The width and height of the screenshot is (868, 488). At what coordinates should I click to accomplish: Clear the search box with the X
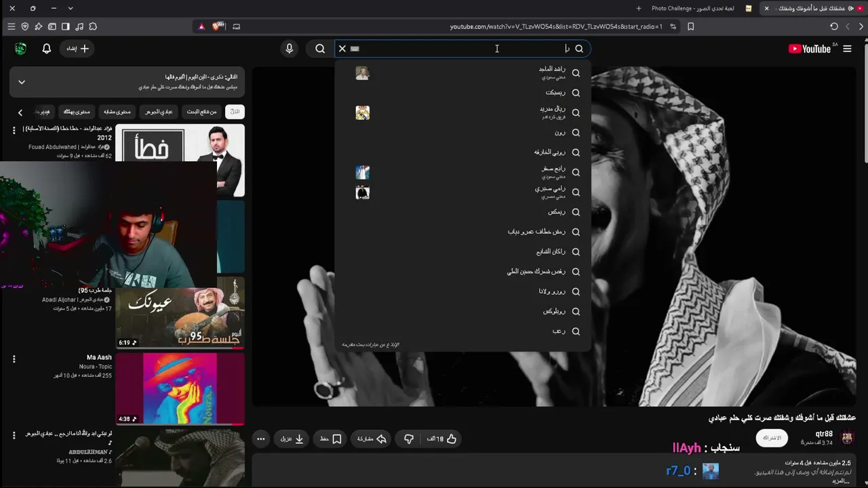click(x=342, y=49)
